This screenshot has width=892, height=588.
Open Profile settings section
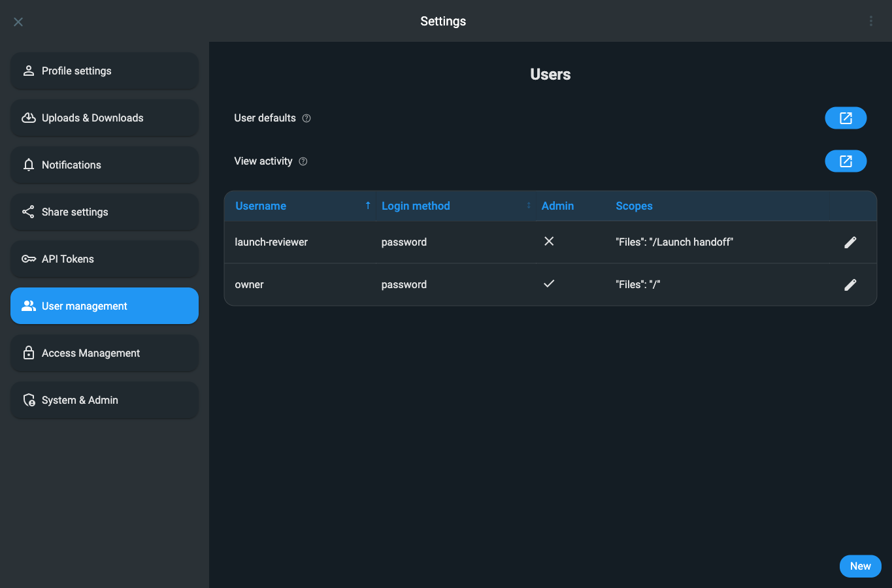point(105,71)
